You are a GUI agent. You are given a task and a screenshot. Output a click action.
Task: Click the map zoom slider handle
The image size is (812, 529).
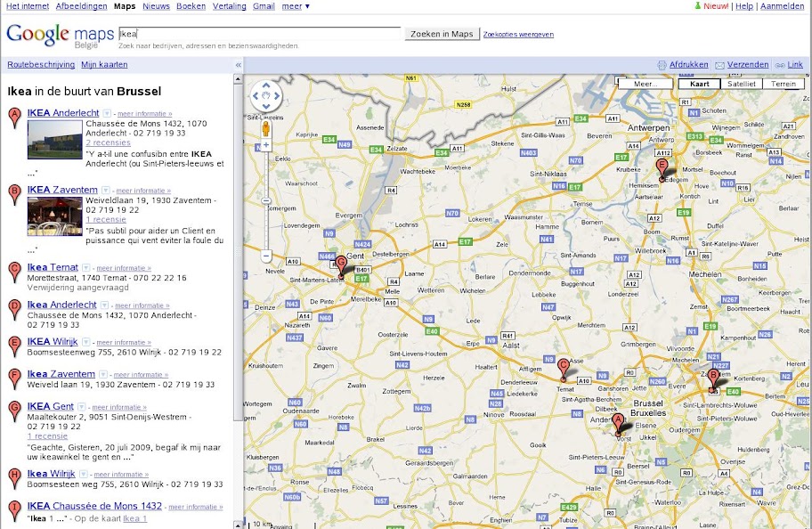[265, 200]
